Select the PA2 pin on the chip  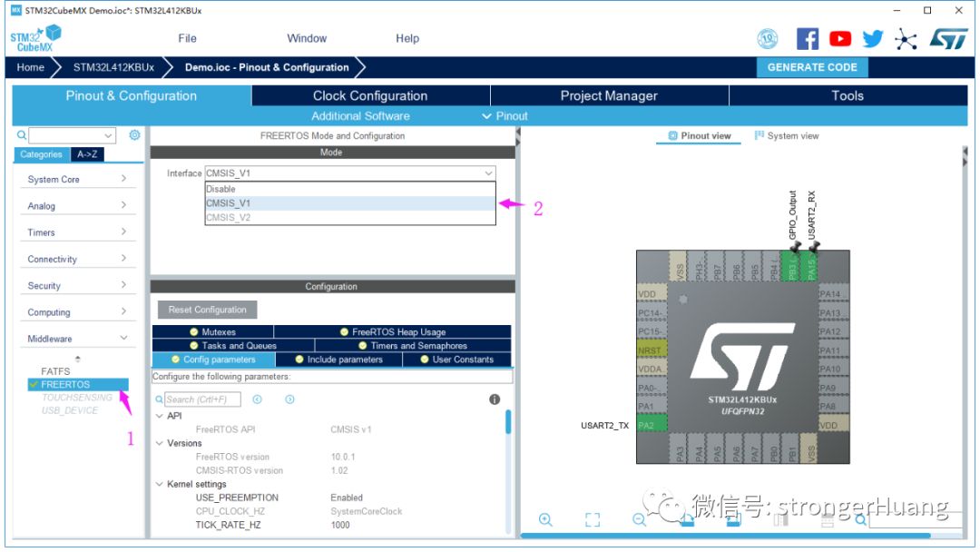647,425
